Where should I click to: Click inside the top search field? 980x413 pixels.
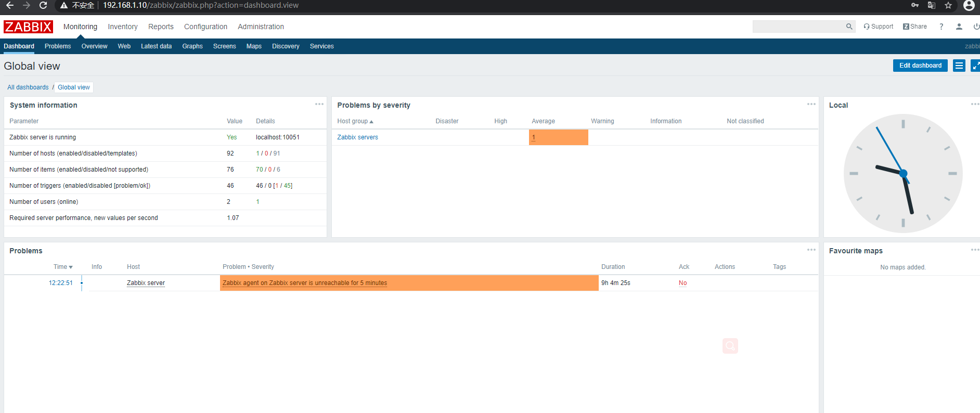(798, 27)
